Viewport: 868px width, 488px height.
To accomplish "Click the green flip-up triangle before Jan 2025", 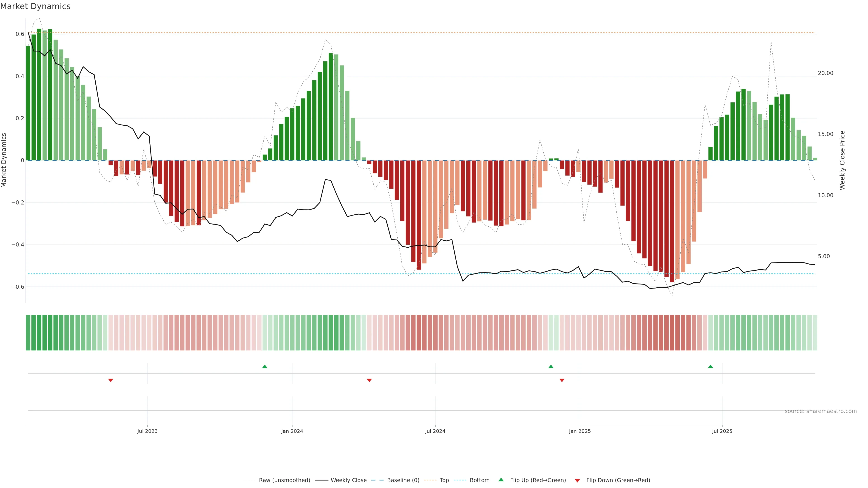I will (x=551, y=366).
